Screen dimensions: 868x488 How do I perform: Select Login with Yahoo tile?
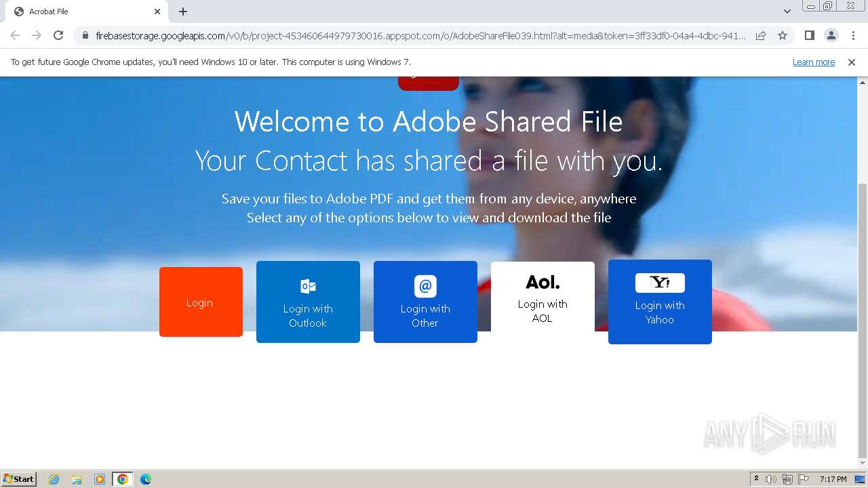pyautogui.click(x=660, y=302)
